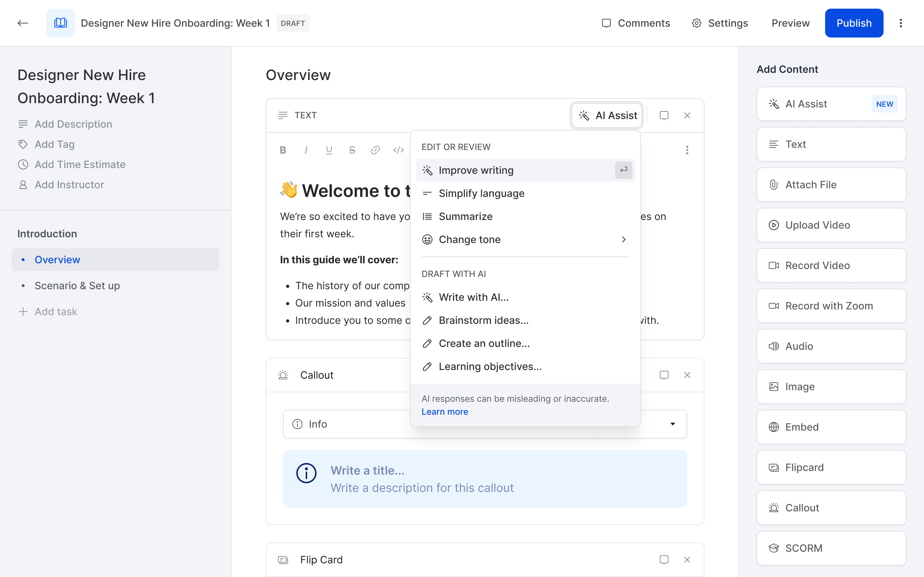This screenshot has width=924, height=577.
Task: Open text block three-dot options menu
Action: 687,150
